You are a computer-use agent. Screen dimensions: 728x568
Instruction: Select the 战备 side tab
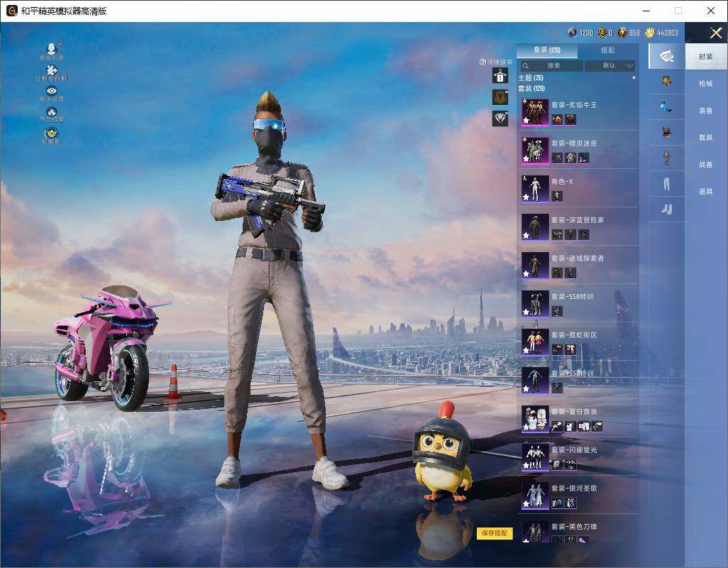pos(706,165)
